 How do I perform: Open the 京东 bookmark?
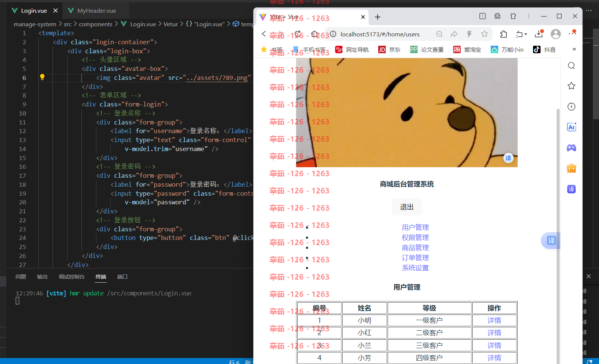coord(389,49)
